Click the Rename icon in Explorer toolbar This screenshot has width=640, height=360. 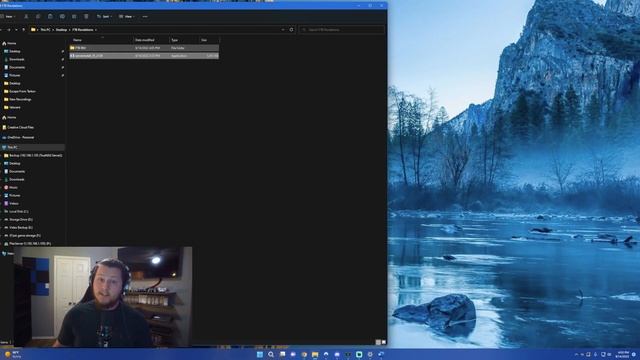point(62,17)
